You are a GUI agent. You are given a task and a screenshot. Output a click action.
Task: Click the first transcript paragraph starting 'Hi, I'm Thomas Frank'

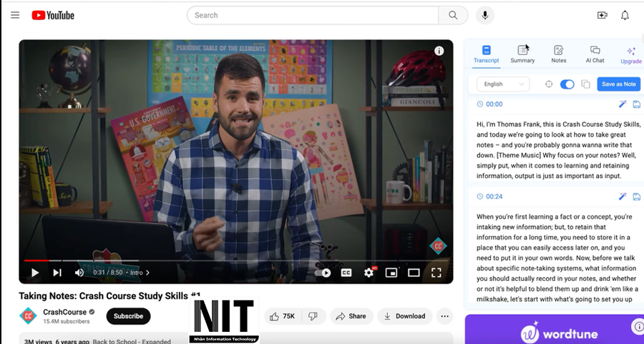tap(559, 150)
